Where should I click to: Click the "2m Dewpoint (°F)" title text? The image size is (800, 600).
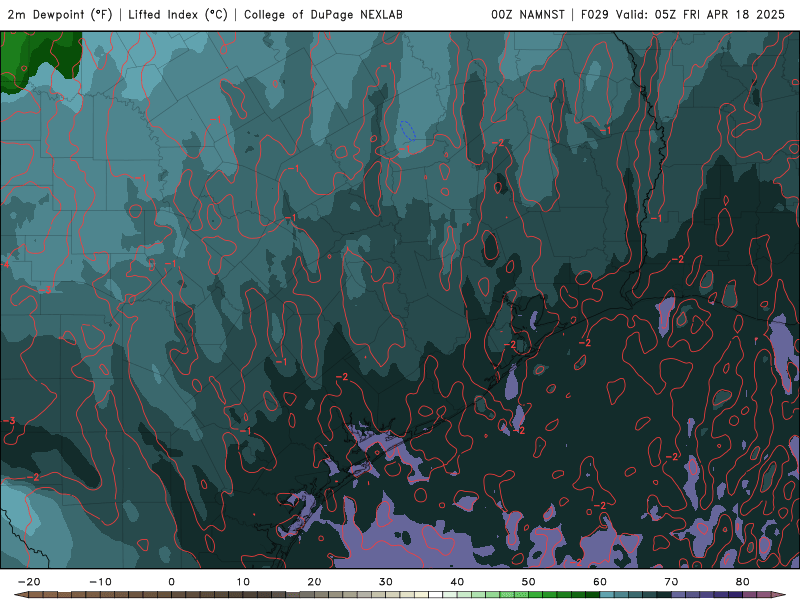click(x=60, y=15)
